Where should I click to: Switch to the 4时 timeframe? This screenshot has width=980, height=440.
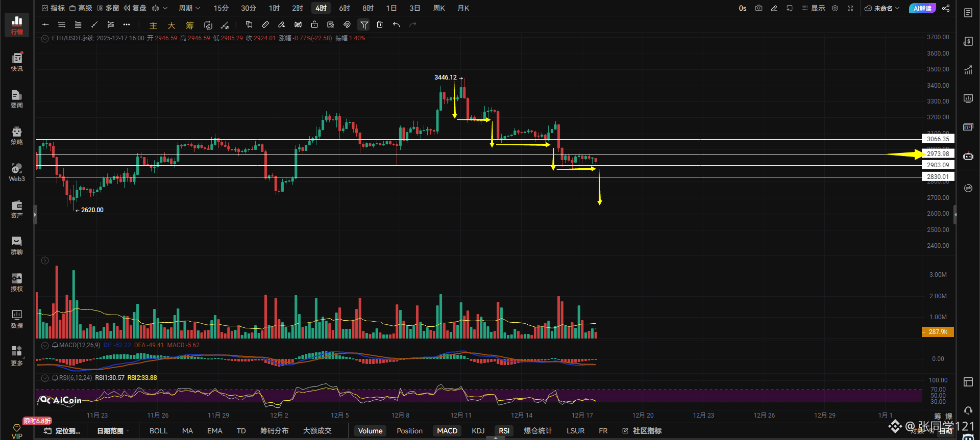point(321,8)
